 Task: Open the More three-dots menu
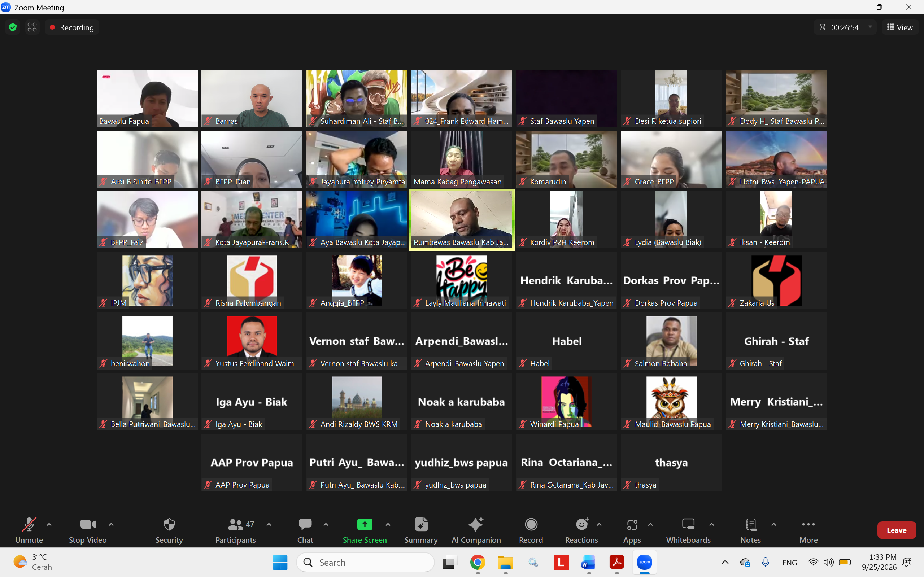coord(808,524)
